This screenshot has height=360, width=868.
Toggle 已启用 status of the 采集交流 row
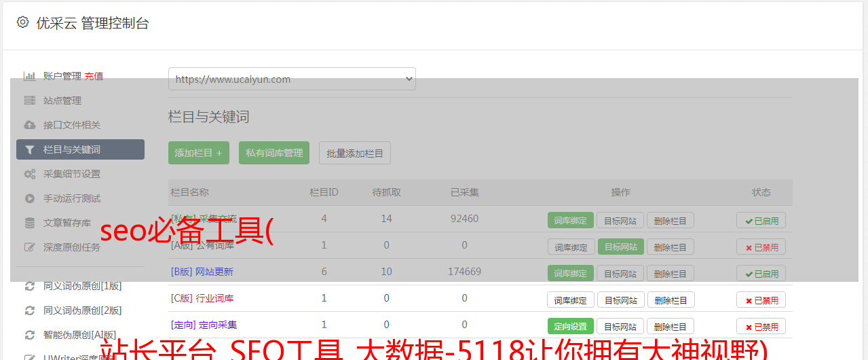coord(761,220)
